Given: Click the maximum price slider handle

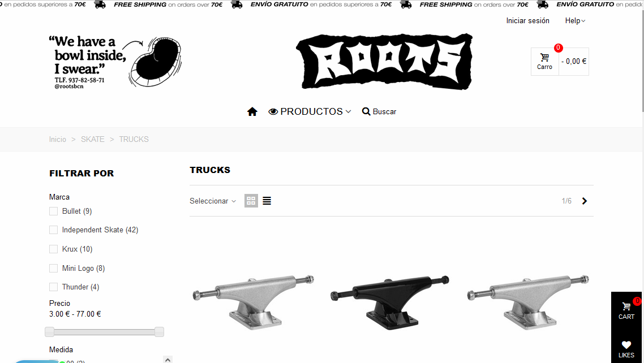Looking at the screenshot, I should tap(160, 332).
